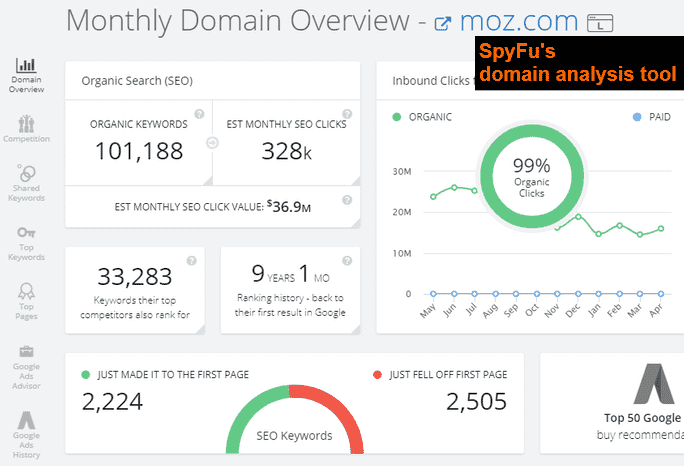Expand competitor keywords card corner
The width and height of the screenshot is (684, 466).
tap(200, 329)
